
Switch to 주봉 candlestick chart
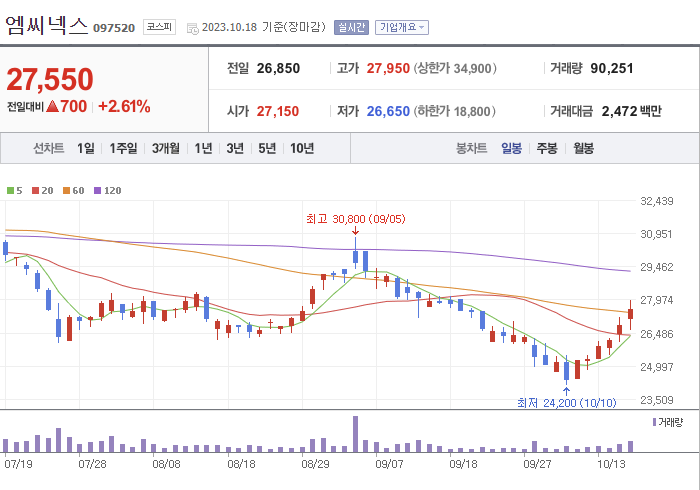[547, 148]
